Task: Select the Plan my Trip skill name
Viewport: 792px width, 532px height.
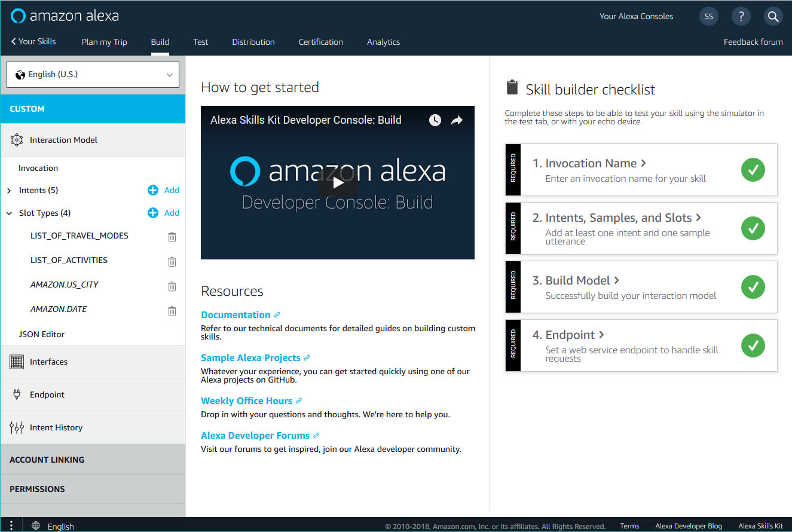Action: point(105,42)
